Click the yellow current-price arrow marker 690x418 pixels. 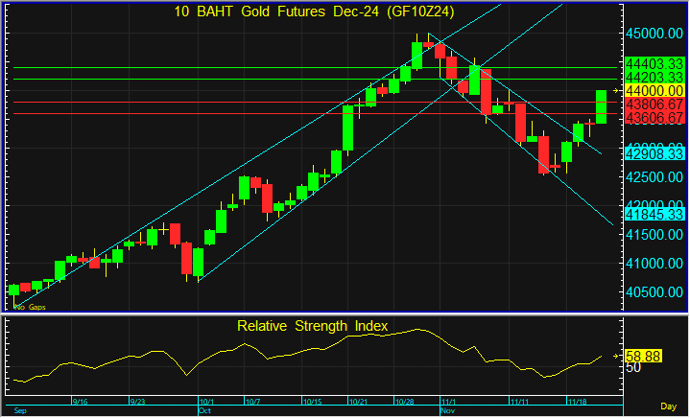(616, 90)
